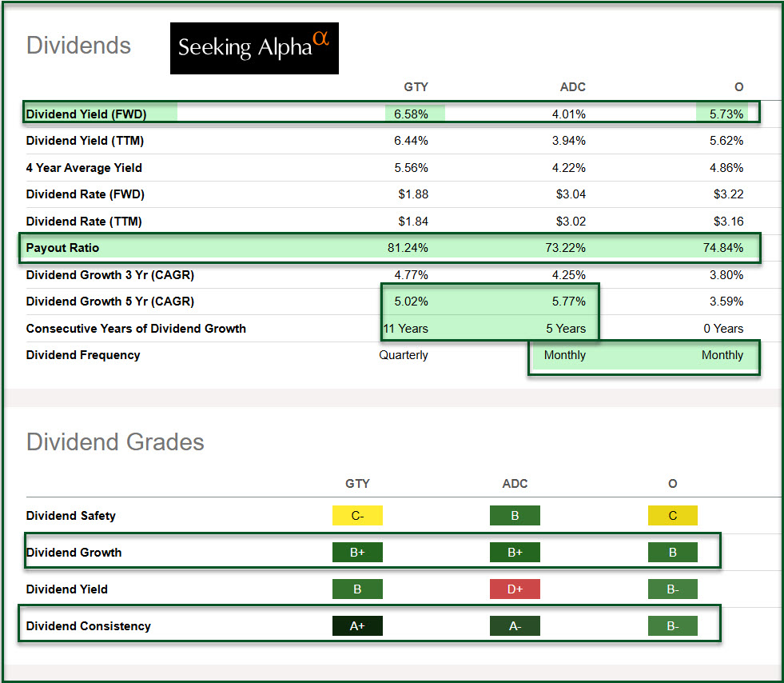Click GTY's Quarterly dividend frequency value

pos(404,355)
